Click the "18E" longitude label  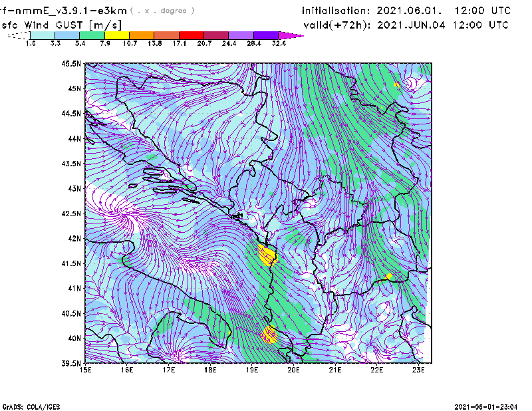[x=210, y=370]
